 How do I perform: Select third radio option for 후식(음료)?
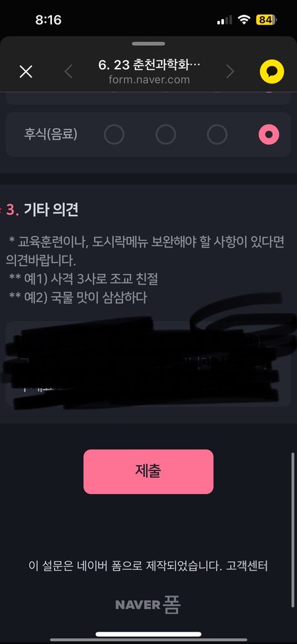pos(217,134)
